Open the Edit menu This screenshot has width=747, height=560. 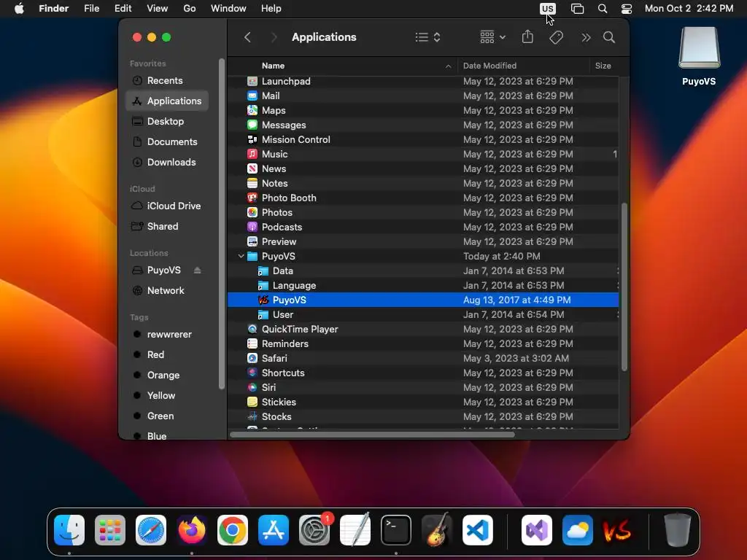(123, 9)
